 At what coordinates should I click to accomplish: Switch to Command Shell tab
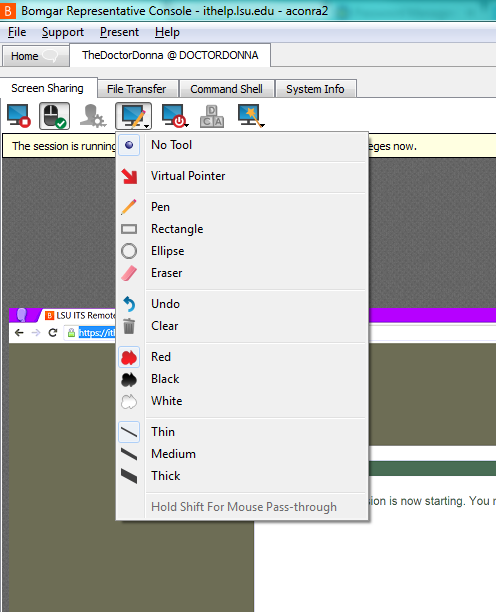[226, 89]
